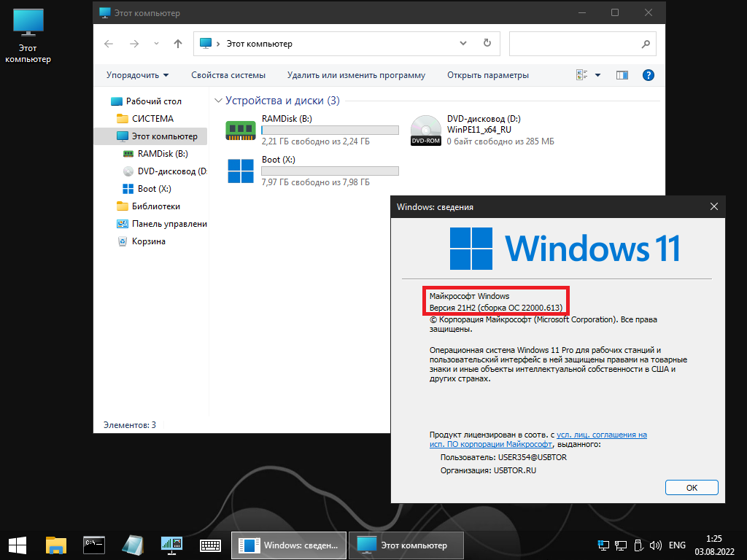Go forward in Explorer navigation

(x=134, y=44)
